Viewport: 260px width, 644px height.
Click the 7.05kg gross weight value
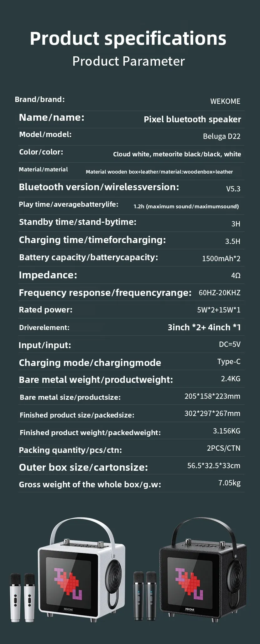pyautogui.click(x=229, y=483)
